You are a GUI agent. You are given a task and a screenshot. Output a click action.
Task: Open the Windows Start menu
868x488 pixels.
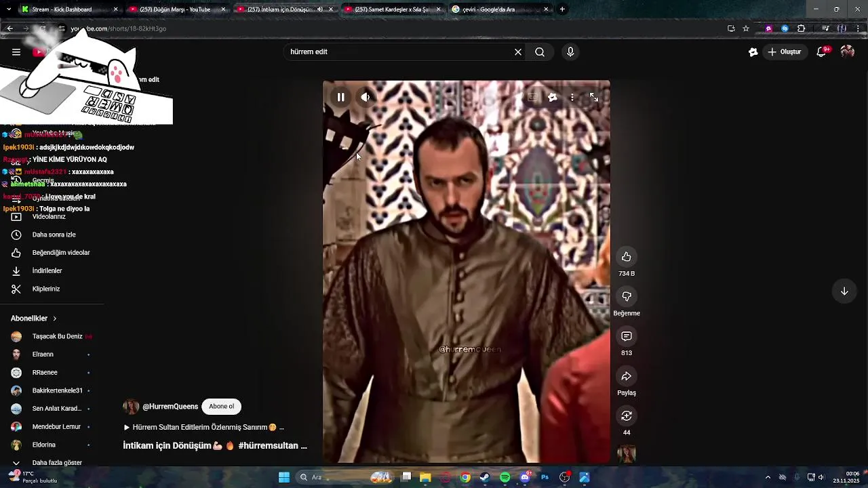click(284, 477)
